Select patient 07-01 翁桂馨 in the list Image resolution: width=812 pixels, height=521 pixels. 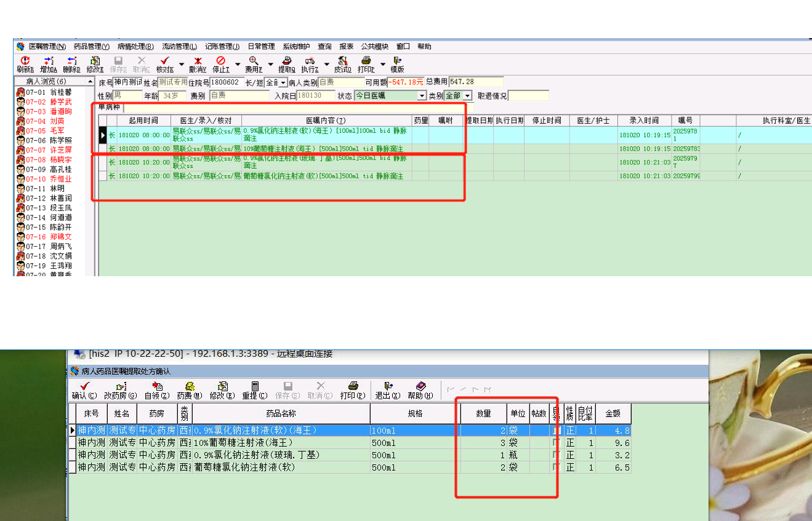click(x=44, y=92)
